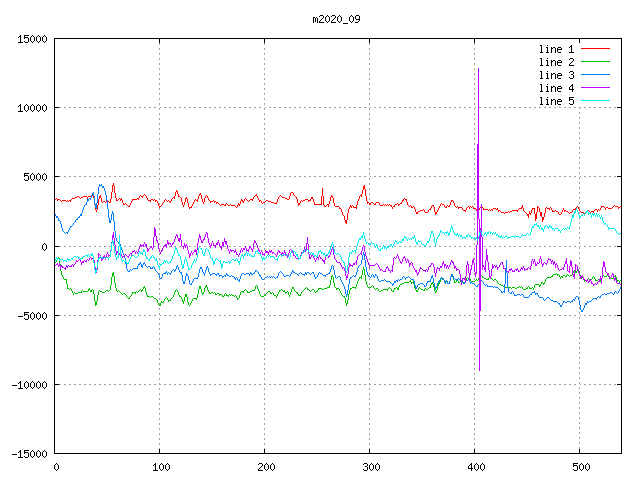The height and width of the screenshot is (480, 640).
Task: Toggle the line 3 legend entry
Action: click(x=556, y=75)
